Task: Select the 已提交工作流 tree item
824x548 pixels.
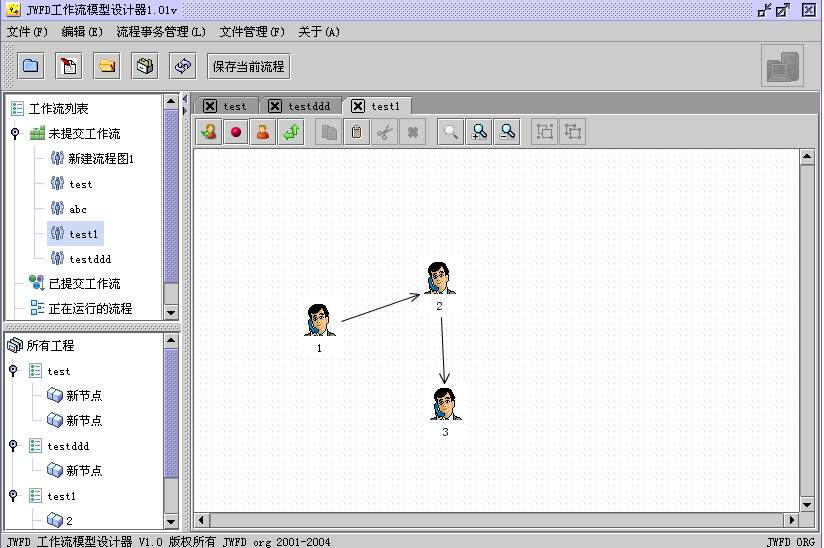Action: (75, 284)
